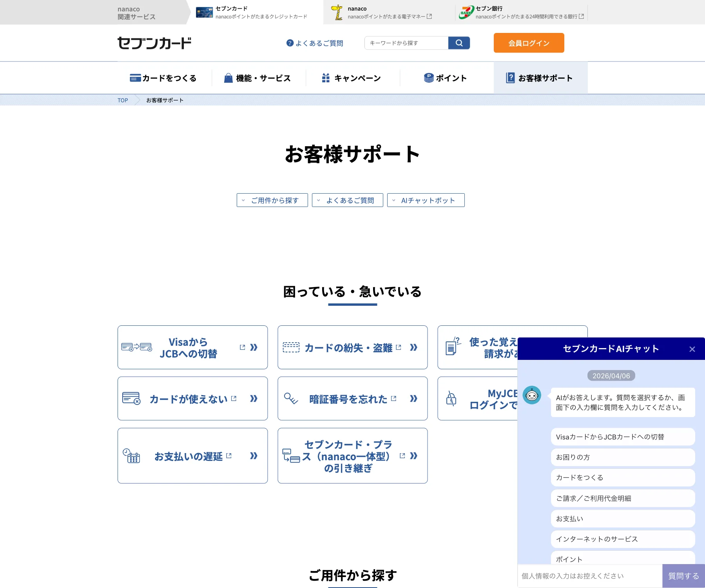Open the AIチャットボット dropdown

426,200
